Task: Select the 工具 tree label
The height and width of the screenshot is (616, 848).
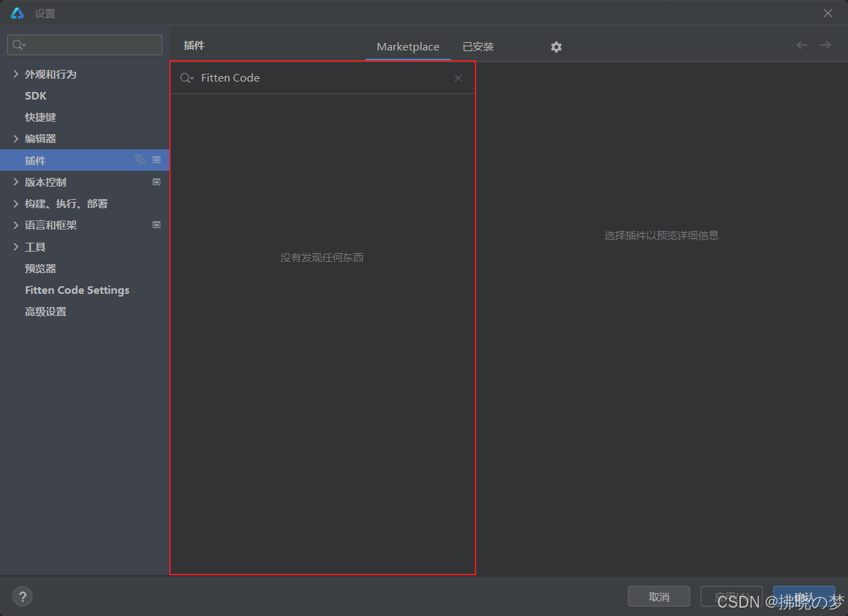Action: click(35, 247)
